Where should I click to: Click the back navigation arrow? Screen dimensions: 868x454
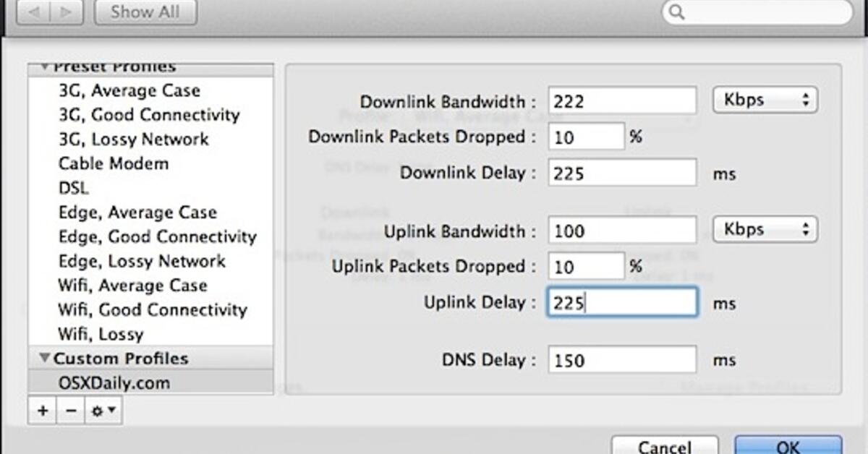point(34,13)
